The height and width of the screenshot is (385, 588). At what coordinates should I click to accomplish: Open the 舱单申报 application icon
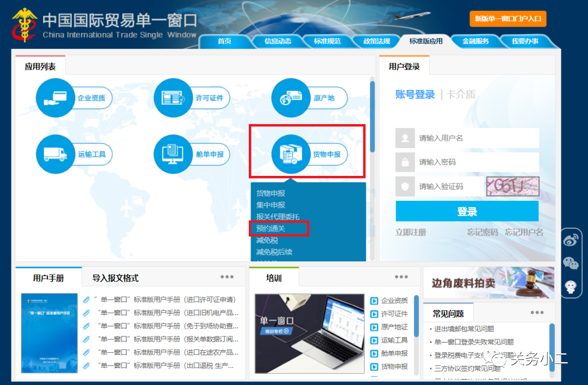173,154
